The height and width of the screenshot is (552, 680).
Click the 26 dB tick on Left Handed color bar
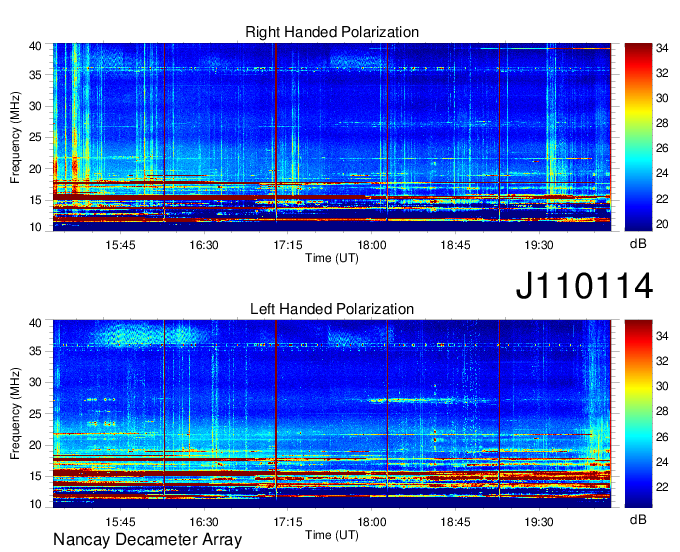coord(662,437)
